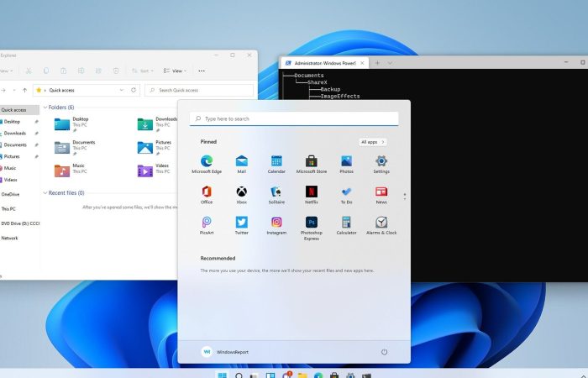Open the News app
The image size is (588, 378).
tap(381, 195)
